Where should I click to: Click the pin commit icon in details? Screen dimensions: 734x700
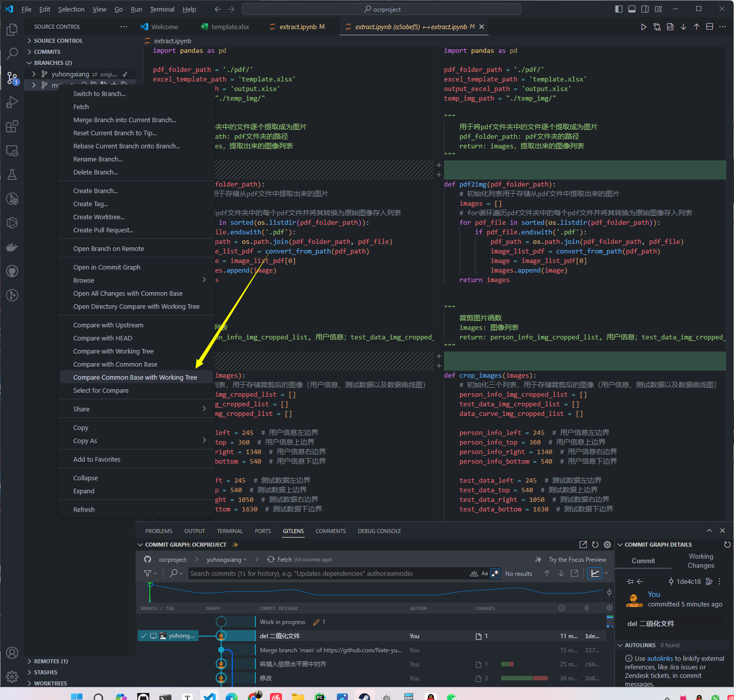pos(630,581)
